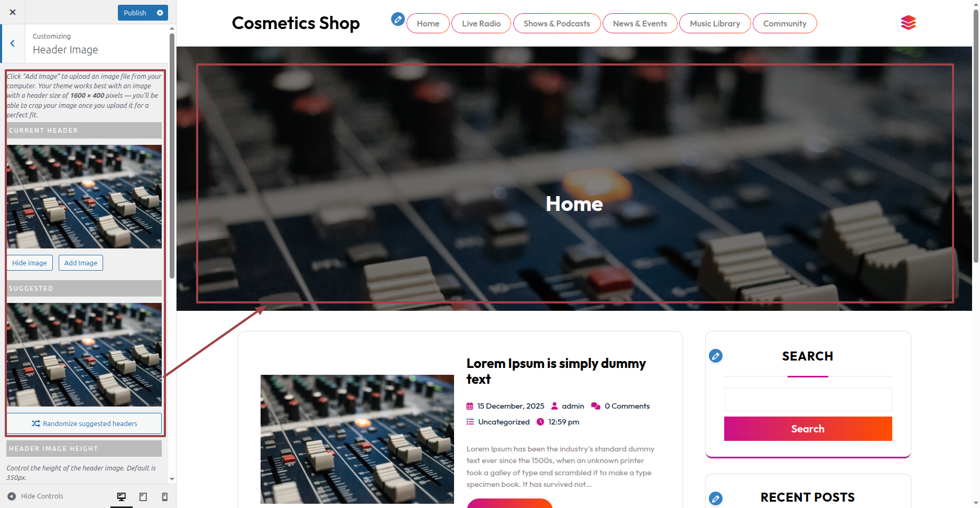Click inside the Search widget input field

click(808, 400)
